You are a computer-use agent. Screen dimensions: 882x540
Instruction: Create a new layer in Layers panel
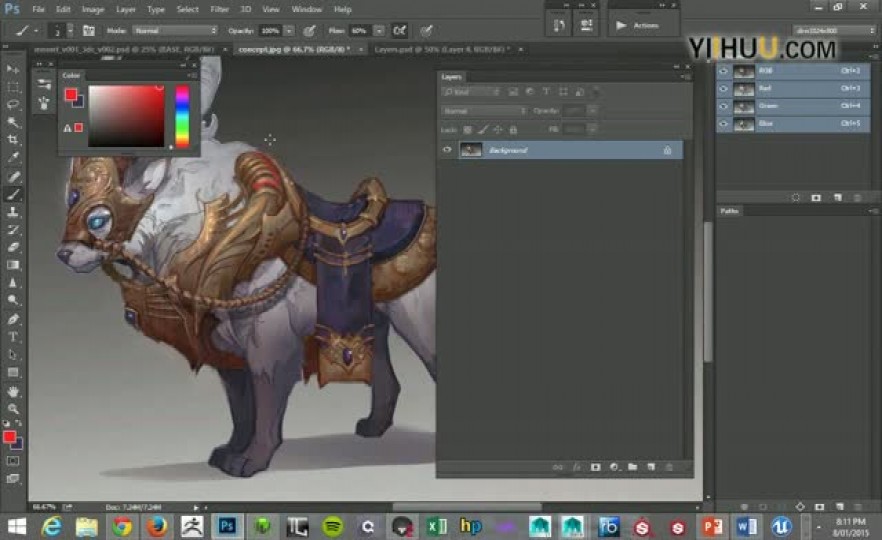[651, 467]
